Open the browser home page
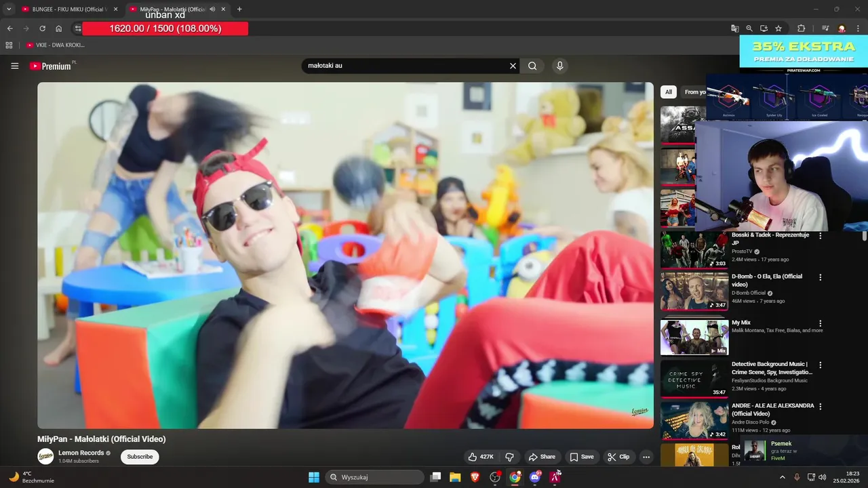 click(59, 28)
